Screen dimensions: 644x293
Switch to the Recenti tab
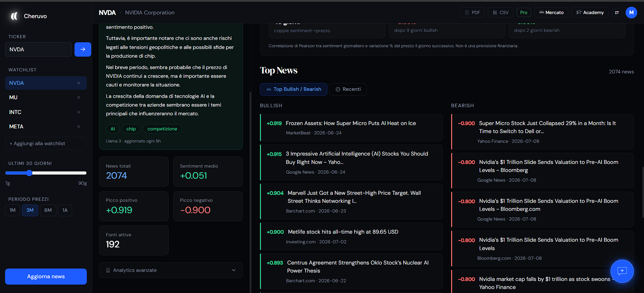[348, 89]
